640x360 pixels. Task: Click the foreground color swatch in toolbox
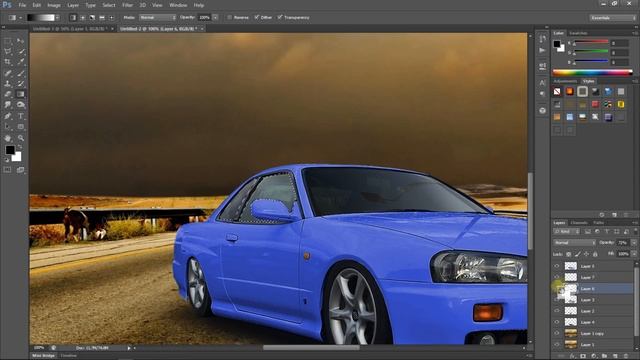coord(10,150)
